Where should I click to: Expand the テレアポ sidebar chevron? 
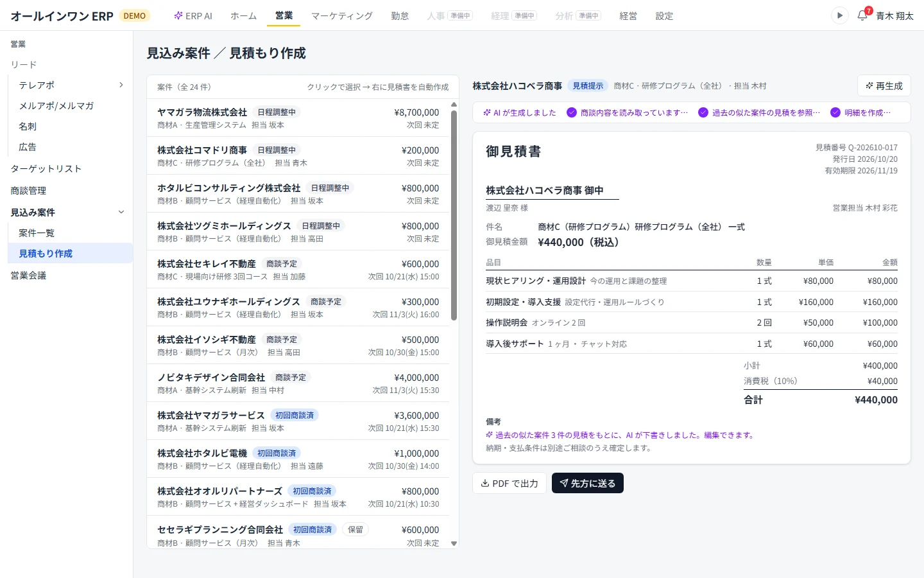click(121, 85)
